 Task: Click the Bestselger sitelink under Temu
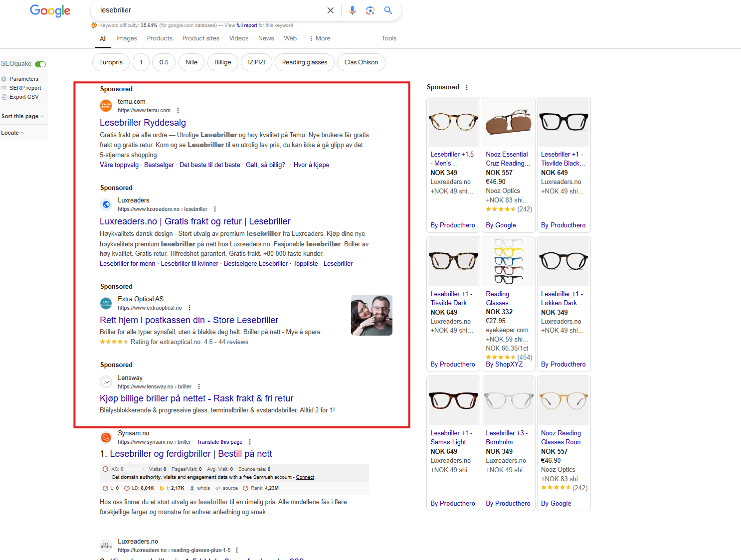(159, 165)
